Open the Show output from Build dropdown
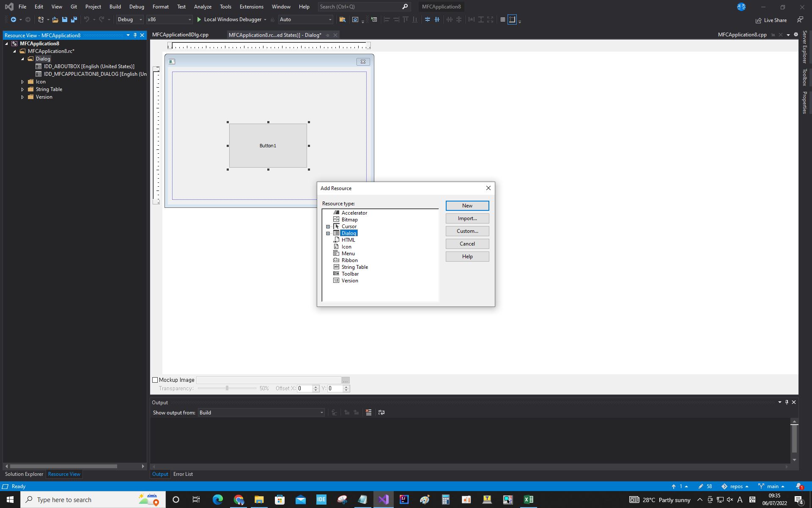This screenshot has width=812, height=508. tap(261, 412)
